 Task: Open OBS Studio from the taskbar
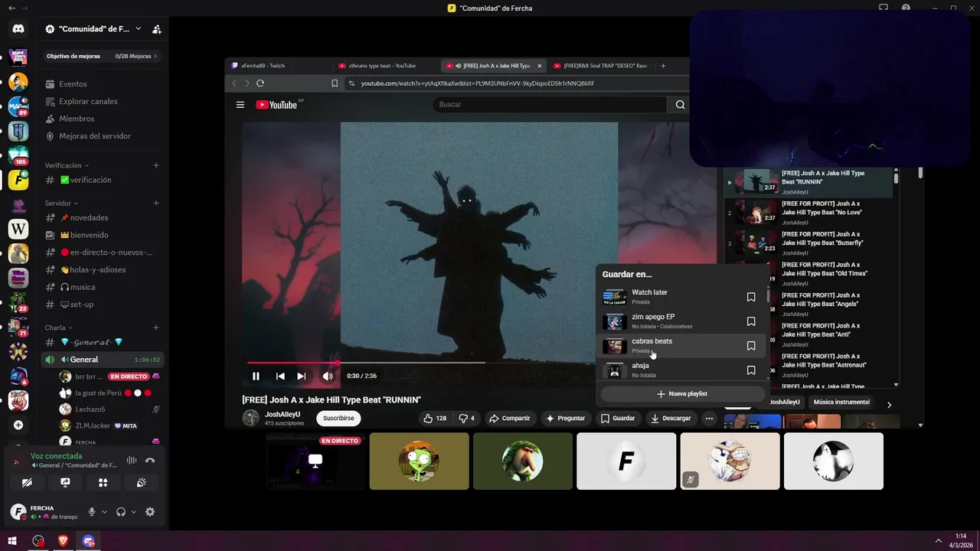pyautogui.click(x=38, y=541)
